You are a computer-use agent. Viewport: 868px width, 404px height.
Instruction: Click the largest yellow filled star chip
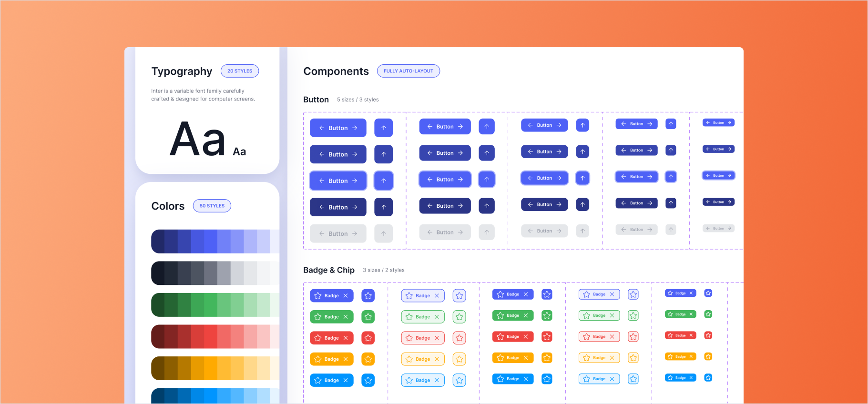coord(368,359)
